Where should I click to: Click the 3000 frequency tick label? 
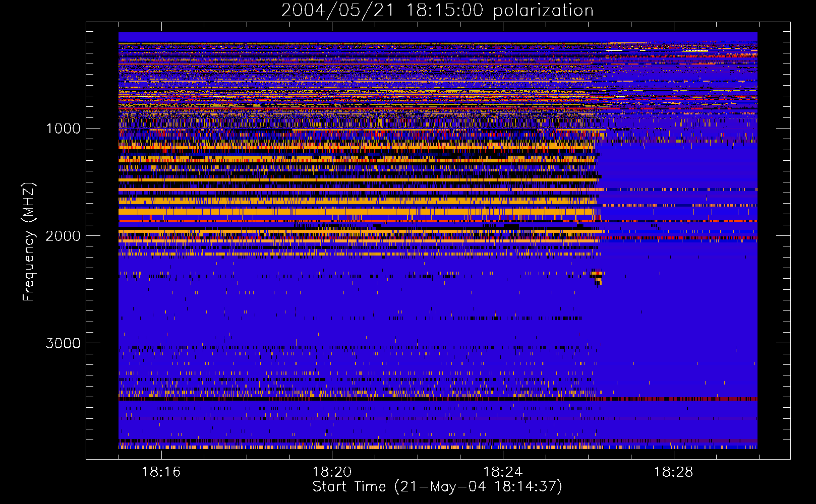pyautogui.click(x=63, y=343)
